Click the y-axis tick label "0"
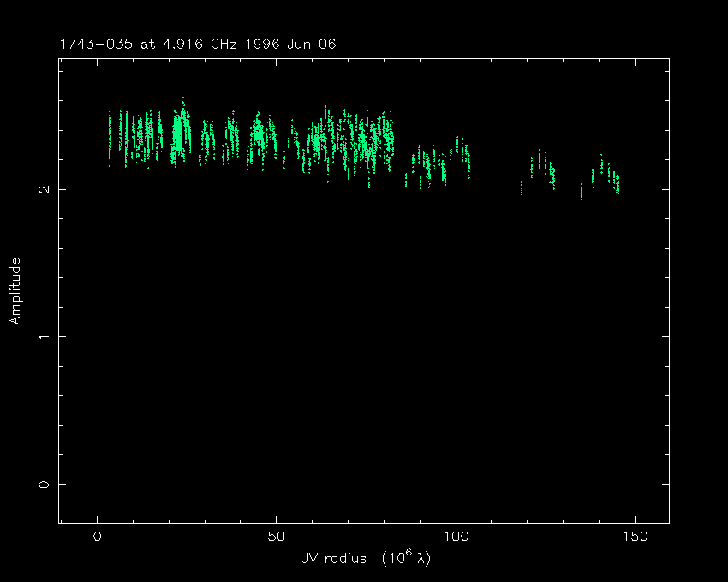Screen dimensions: 728x582 click(45, 484)
